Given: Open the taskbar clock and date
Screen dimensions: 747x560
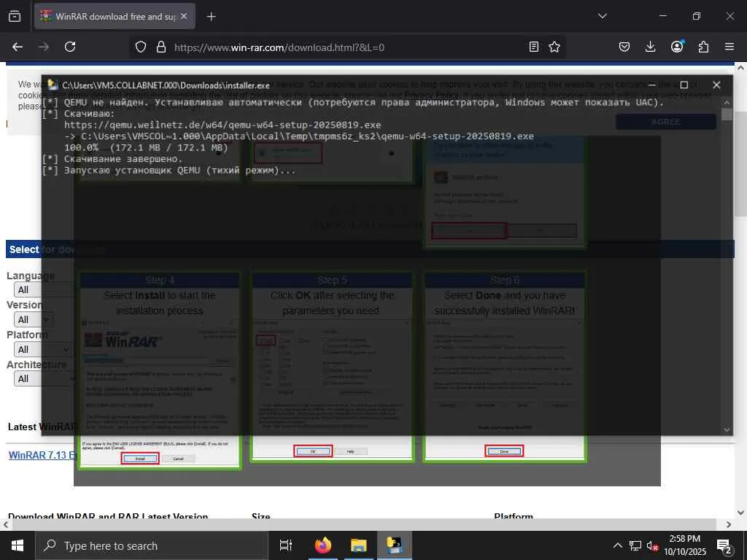Looking at the screenshot, I should (x=685, y=545).
